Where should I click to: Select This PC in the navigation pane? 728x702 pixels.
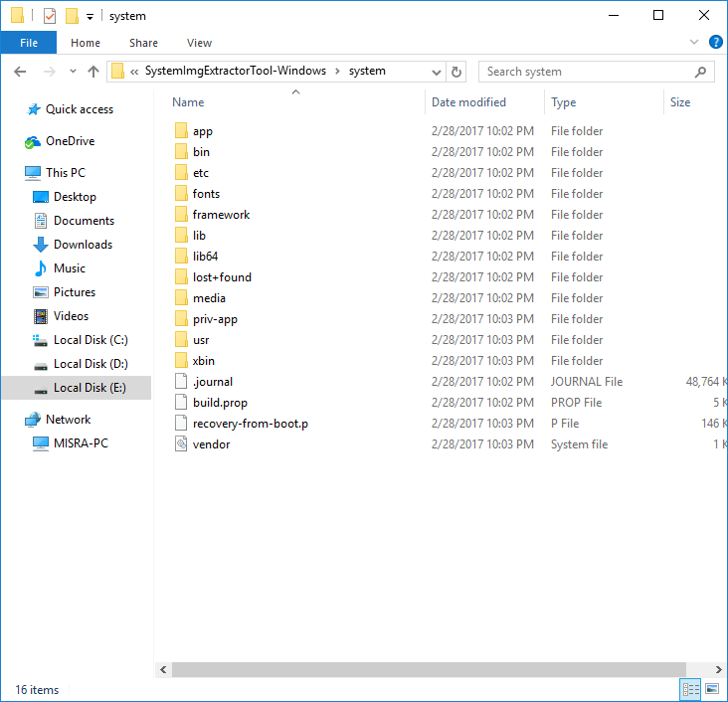coord(66,173)
